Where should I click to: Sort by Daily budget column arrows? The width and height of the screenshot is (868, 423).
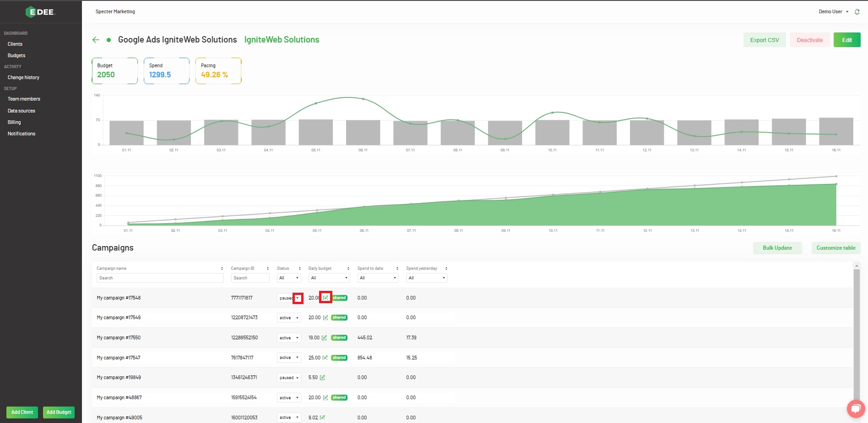pos(348,268)
